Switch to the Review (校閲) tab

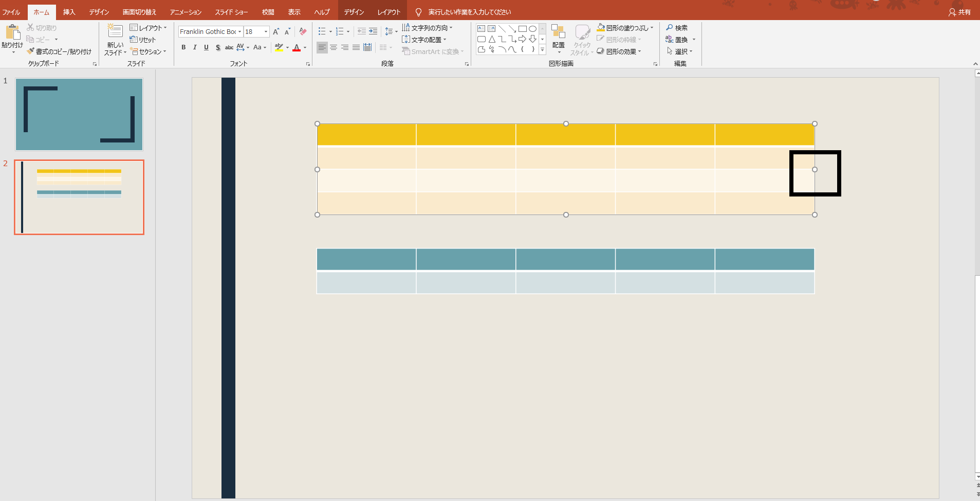(268, 12)
